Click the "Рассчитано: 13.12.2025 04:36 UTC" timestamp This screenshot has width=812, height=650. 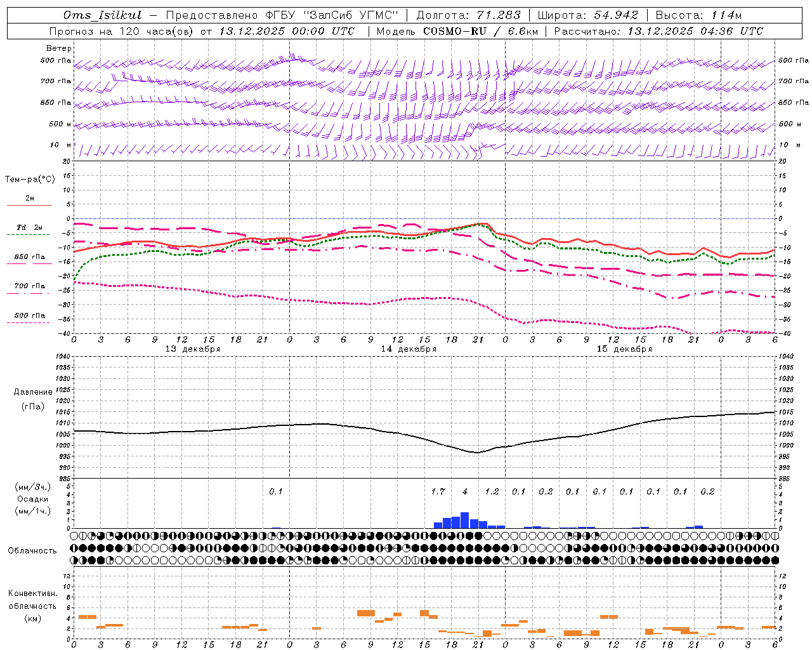pyautogui.click(x=658, y=31)
